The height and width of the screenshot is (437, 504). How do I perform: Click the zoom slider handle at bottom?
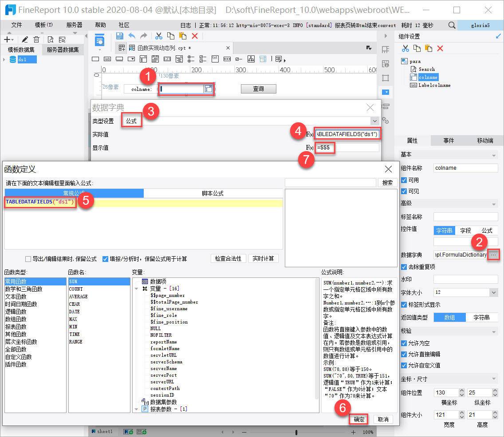pyautogui.click(x=296, y=432)
